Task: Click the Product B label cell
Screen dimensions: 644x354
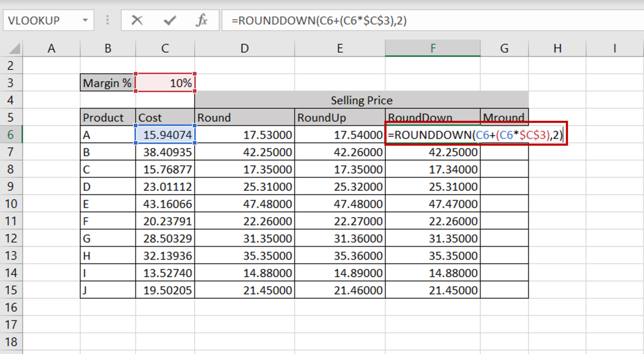Action: click(107, 152)
